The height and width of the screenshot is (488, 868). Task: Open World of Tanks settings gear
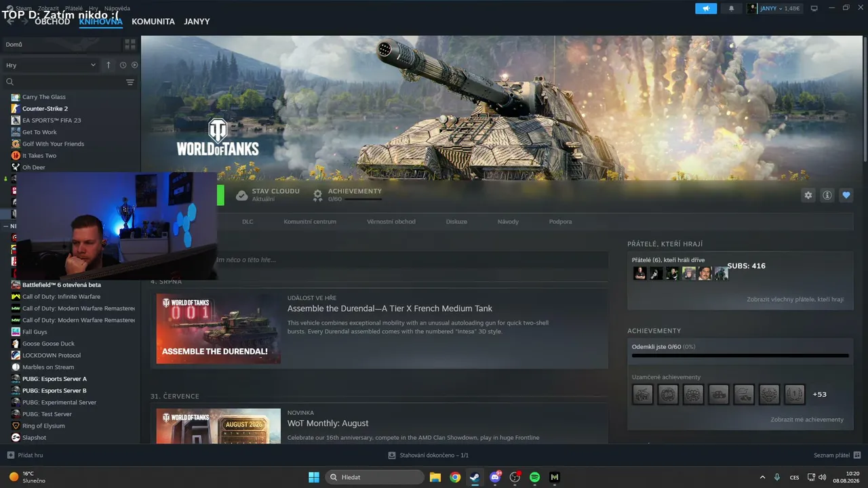coord(808,195)
